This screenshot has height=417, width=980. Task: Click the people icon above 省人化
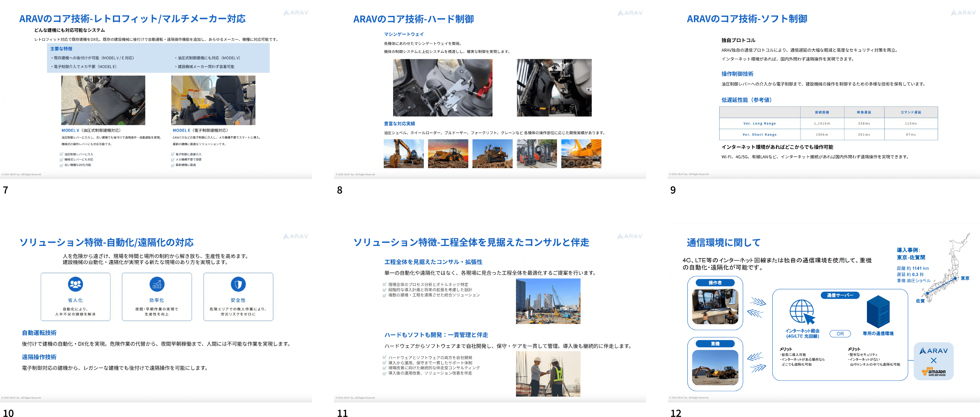click(x=75, y=284)
